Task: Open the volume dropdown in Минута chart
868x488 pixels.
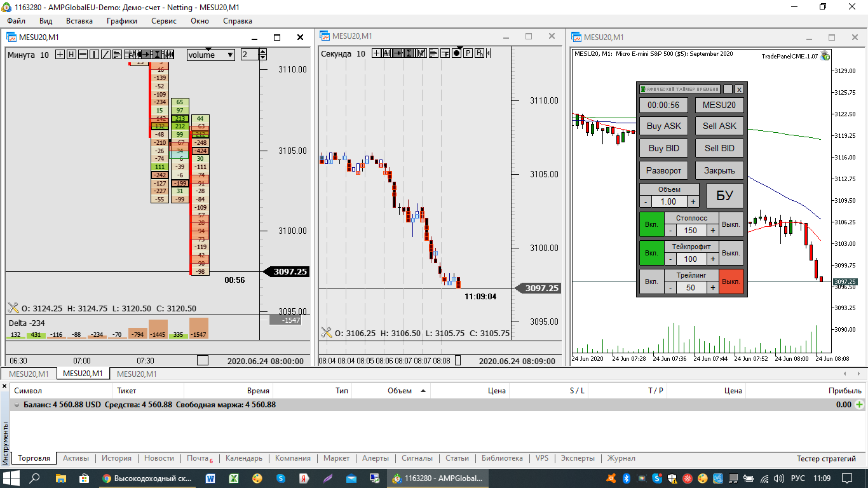Action: 211,55
